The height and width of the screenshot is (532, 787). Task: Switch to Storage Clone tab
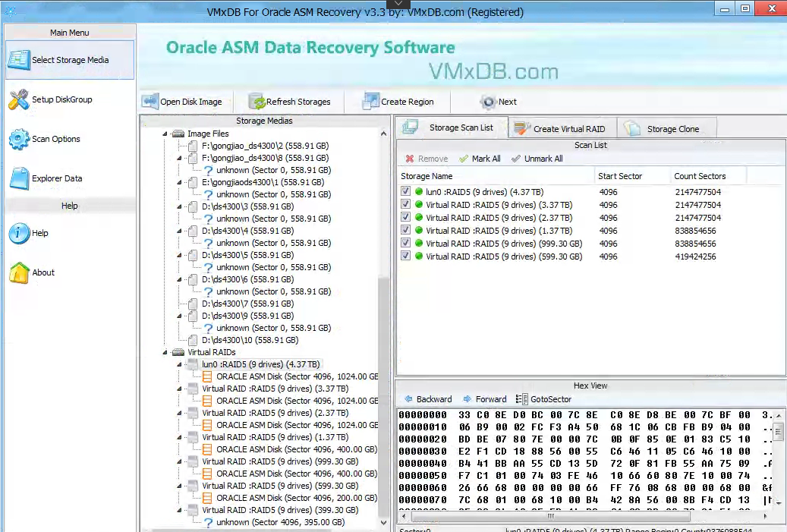tap(666, 129)
